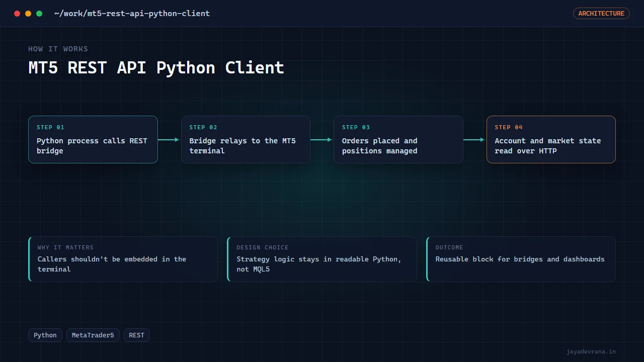Click the Python tag
The image size is (644, 362).
coord(45,335)
